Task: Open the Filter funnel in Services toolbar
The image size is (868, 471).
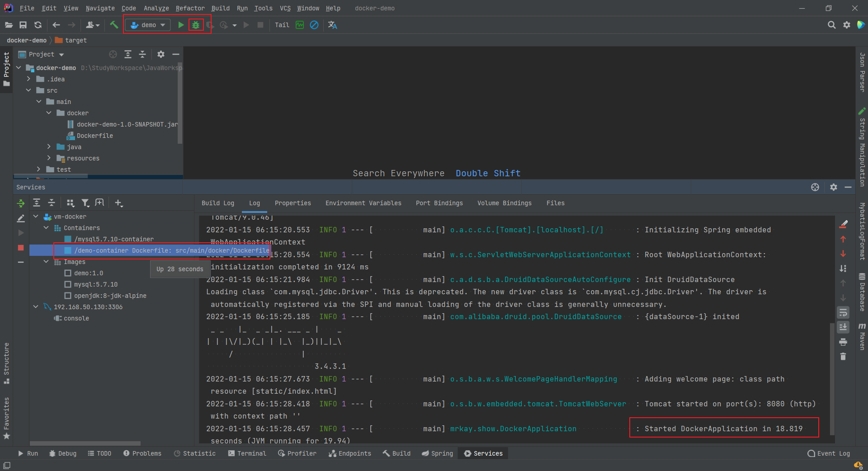Action: click(x=85, y=203)
